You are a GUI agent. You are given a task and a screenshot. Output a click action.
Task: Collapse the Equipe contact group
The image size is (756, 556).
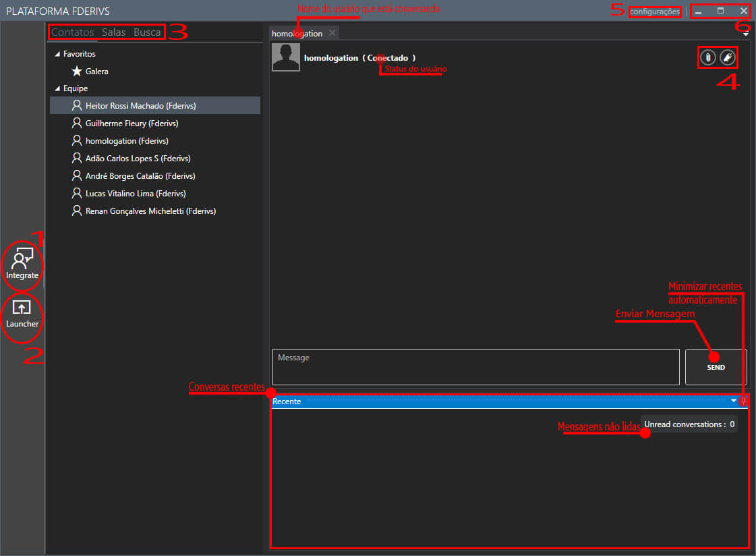57,88
